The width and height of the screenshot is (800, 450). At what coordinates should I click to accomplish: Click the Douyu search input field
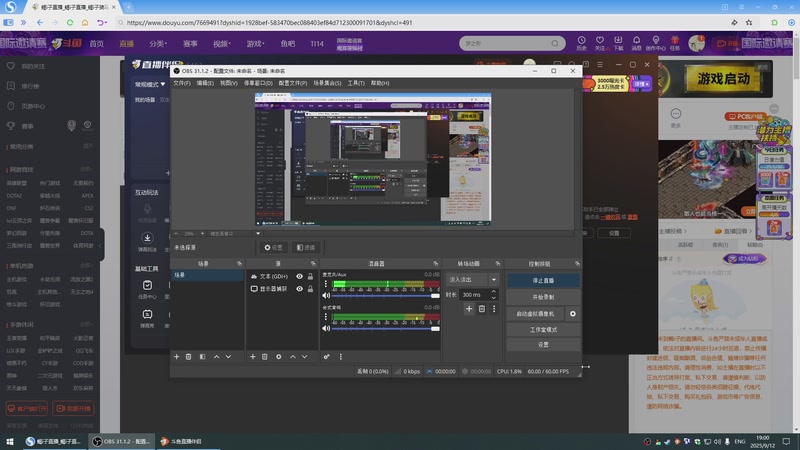click(506, 43)
